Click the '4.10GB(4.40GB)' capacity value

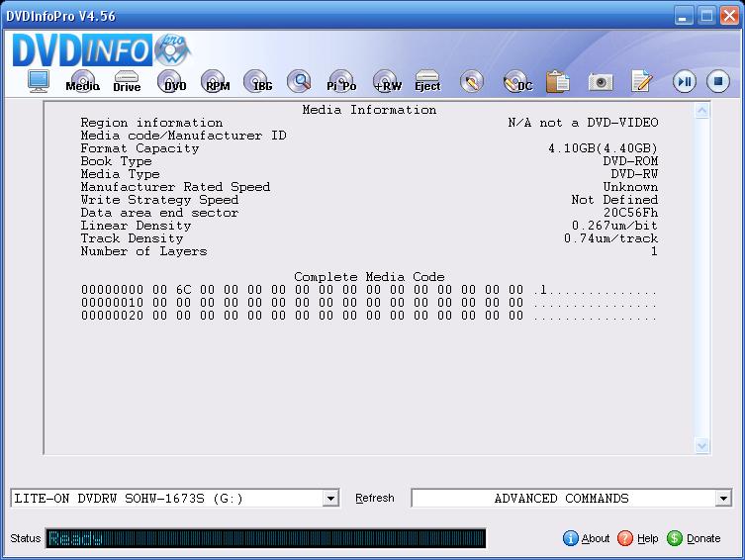click(x=603, y=148)
